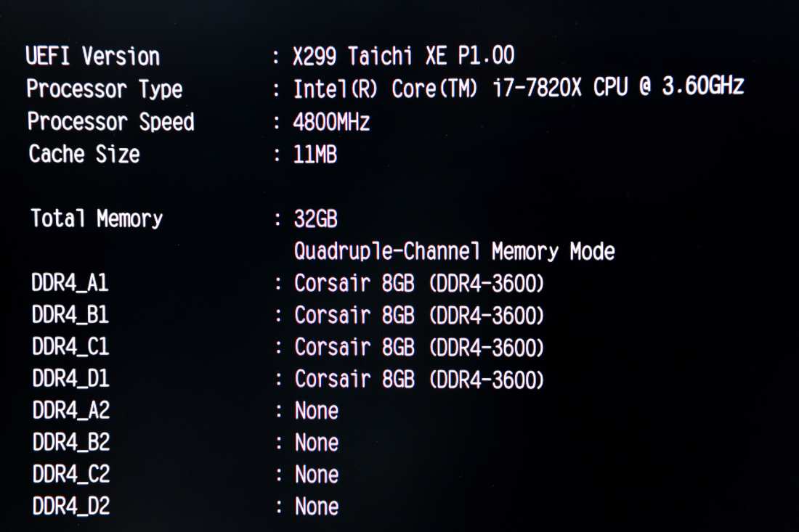Select the Intel Core i7-7820X processor text

(518, 89)
